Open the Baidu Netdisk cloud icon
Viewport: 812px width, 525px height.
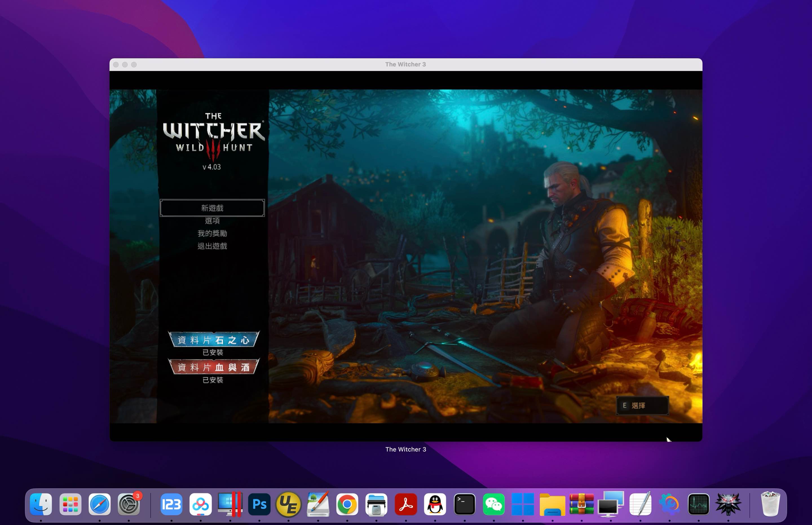[200, 504]
